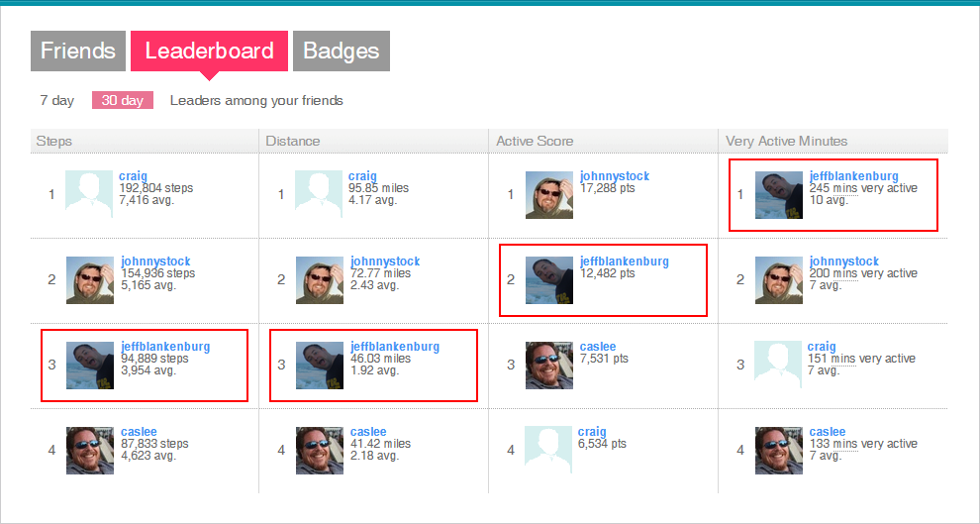Image resolution: width=980 pixels, height=524 pixels.
Task: Open craig's profile link under Steps
Action: (x=133, y=176)
